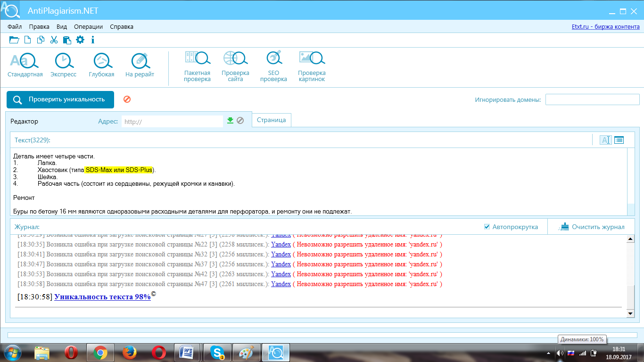Screen dimensions: 644x362
Task: Open settings via the gear icon
Action: [80, 40]
